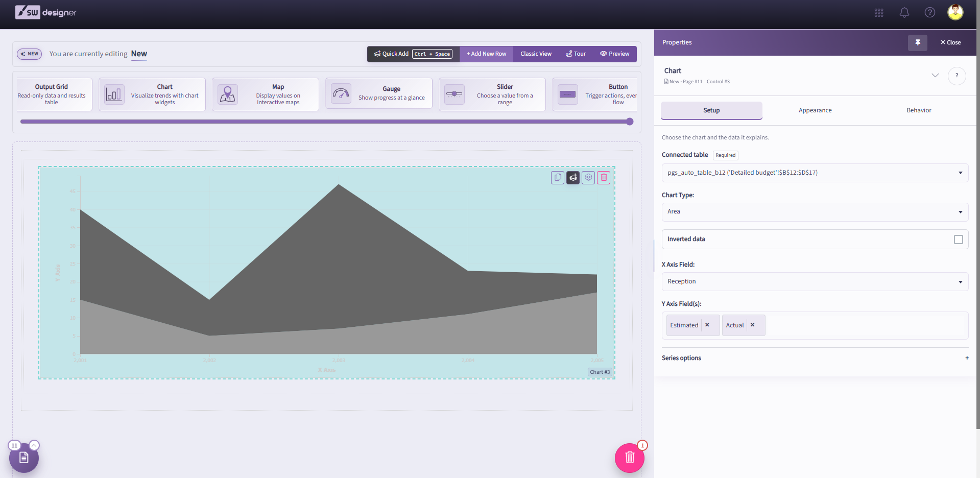Viewport: 980px width, 478px height.
Task: Open Chart help circle button
Action: 957,76
